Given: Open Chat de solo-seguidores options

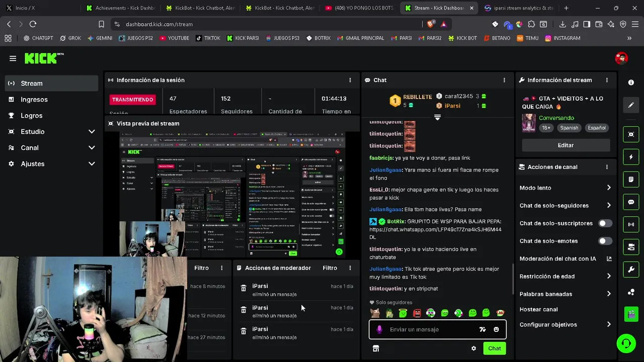Looking at the screenshot, I should pyautogui.click(x=566, y=206).
